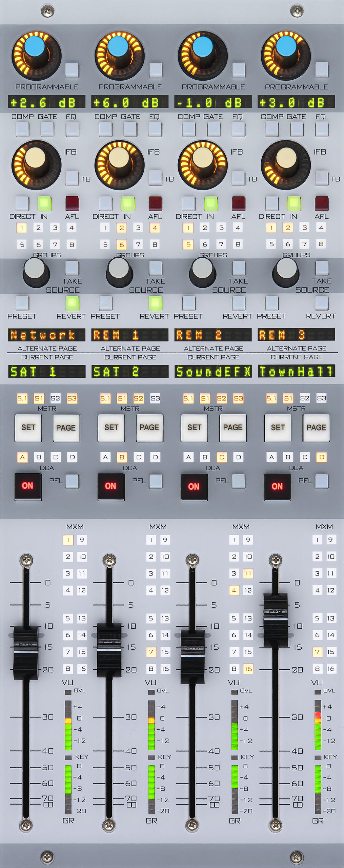This screenshot has width=344, height=868.
Task: Enable the AFL button on the TownHall channel
Action: (321, 203)
